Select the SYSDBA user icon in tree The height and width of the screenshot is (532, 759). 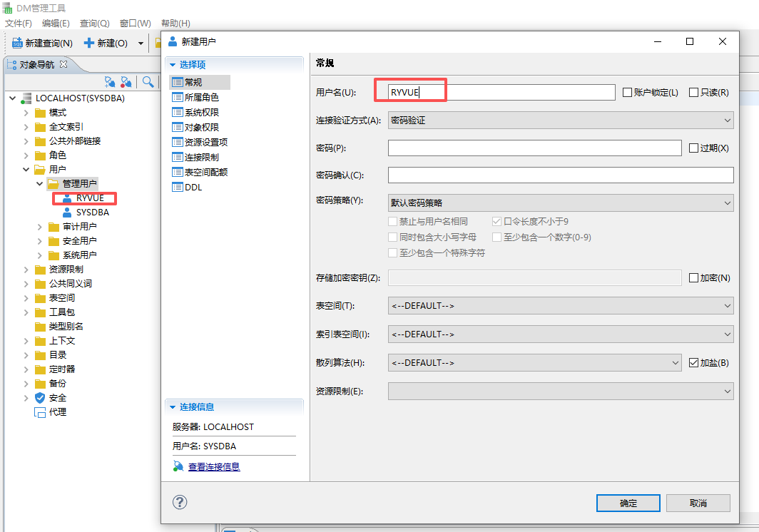(67, 213)
